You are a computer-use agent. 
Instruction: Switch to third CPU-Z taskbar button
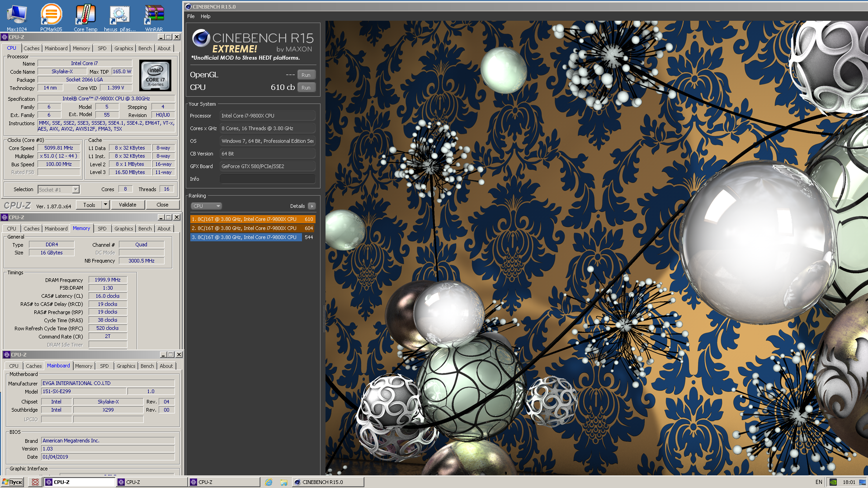click(x=224, y=482)
